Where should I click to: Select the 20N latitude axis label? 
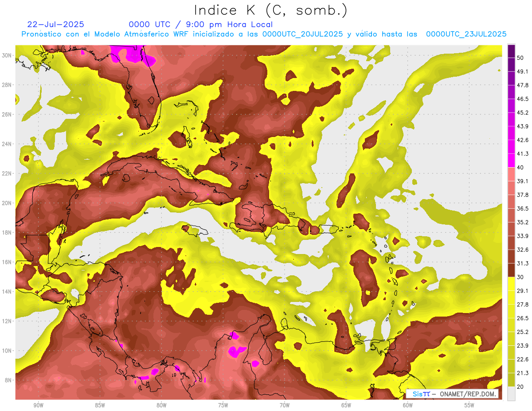click(x=7, y=203)
